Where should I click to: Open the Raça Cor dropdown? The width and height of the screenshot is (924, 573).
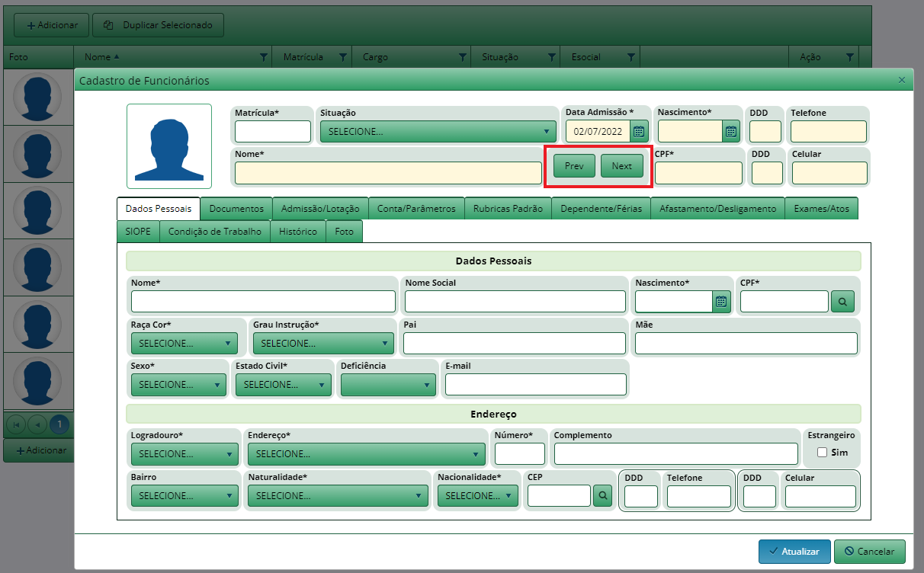[x=184, y=344]
